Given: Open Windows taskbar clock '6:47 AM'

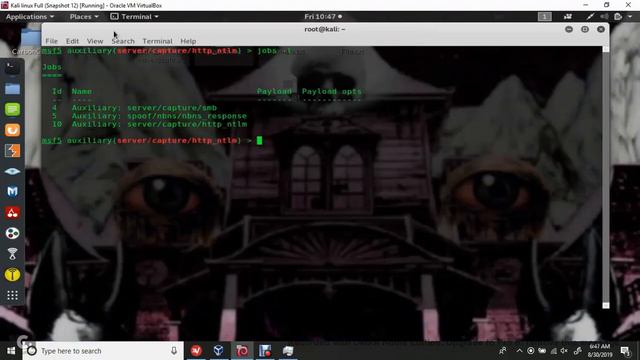Looking at the screenshot, I should coord(599,351).
